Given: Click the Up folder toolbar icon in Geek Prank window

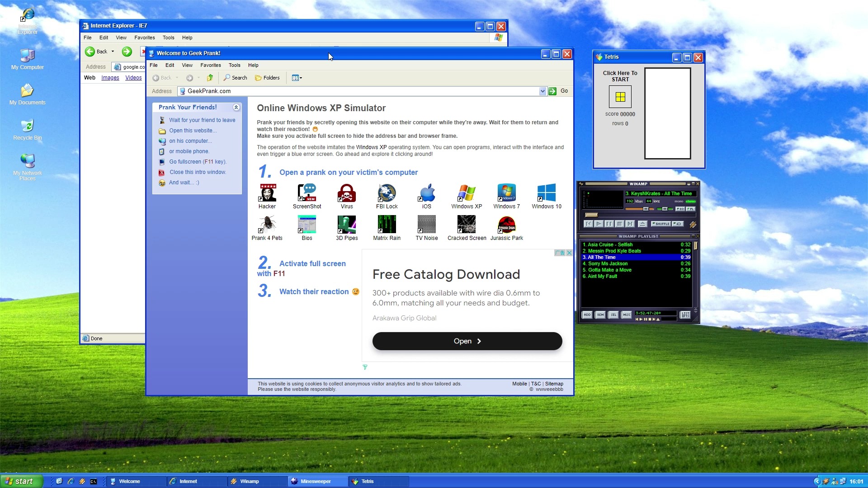Looking at the screenshot, I should click(210, 78).
